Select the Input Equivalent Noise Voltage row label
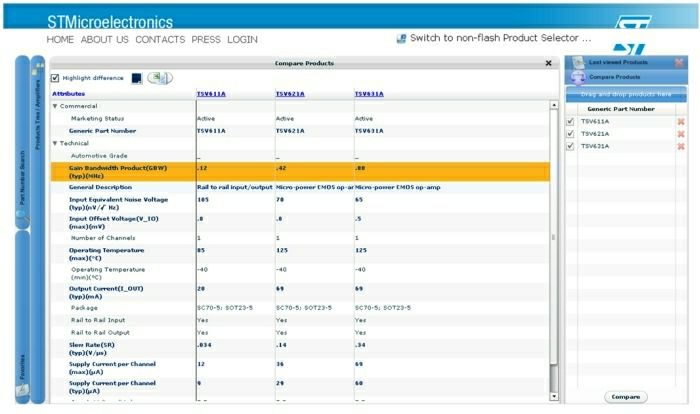700x414 pixels. pyautogui.click(x=118, y=204)
